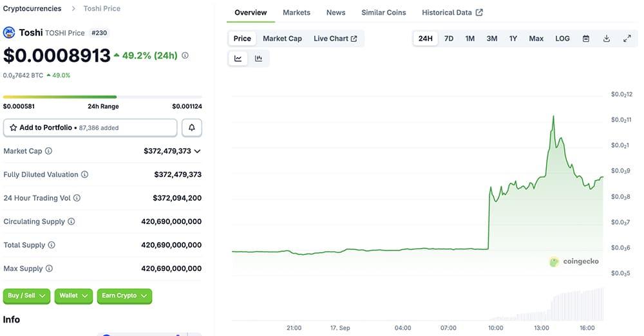
Task: Click the price alert bell icon
Action: point(191,128)
